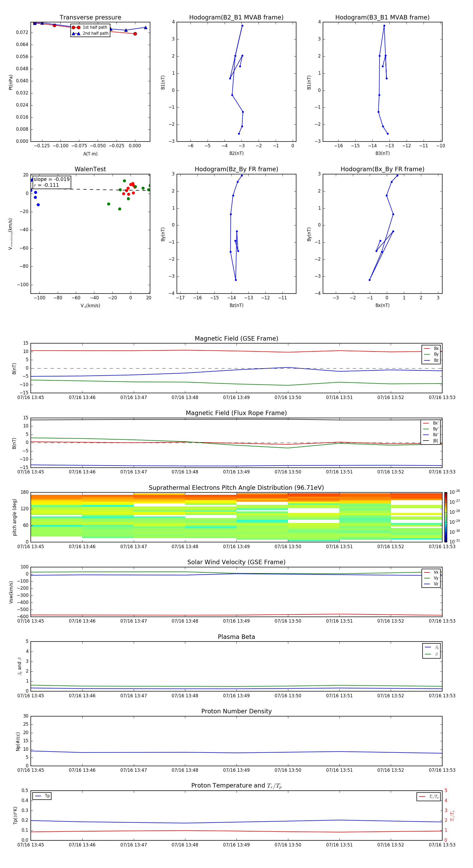
Task: Click the Te/Tp legend entry
Action: tap(429, 796)
